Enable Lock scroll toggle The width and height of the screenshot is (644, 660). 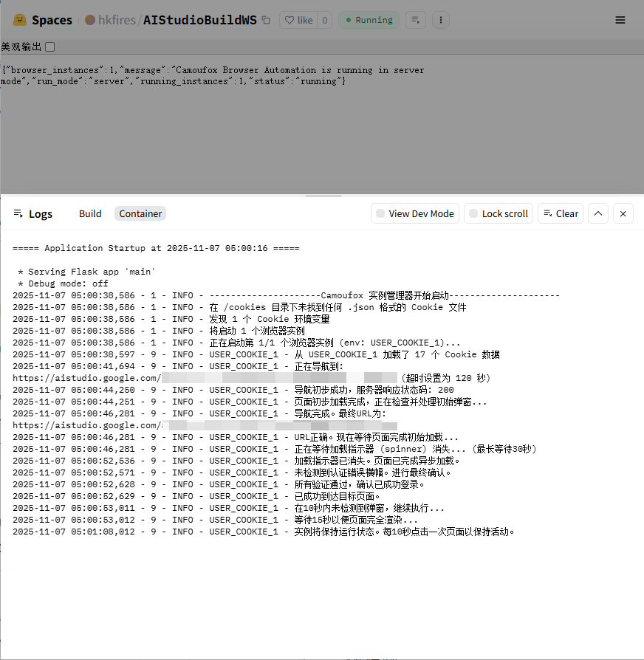tap(499, 213)
